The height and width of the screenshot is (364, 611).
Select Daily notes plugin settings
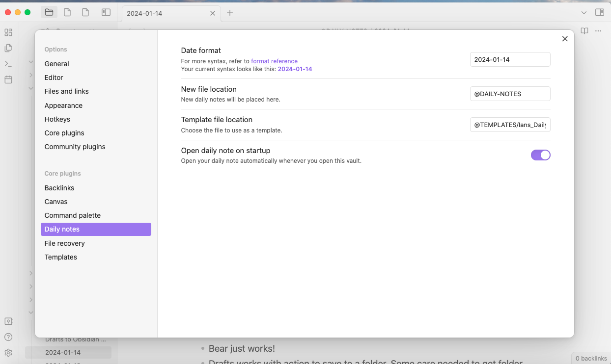96,229
